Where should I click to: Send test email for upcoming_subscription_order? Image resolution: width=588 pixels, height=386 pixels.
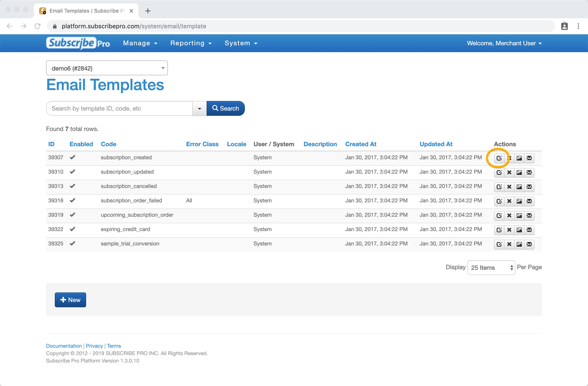(x=529, y=216)
